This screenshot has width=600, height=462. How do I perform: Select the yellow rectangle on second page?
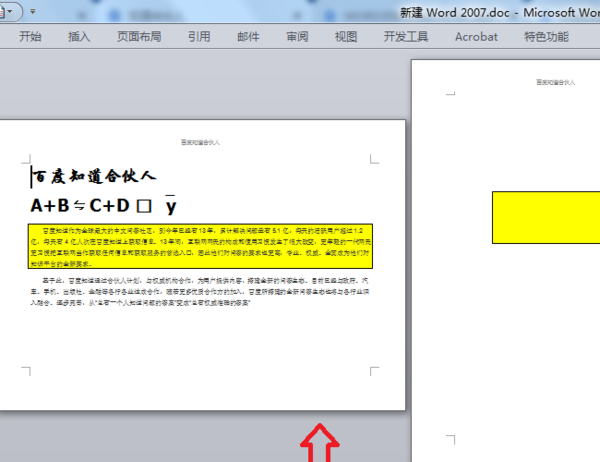tap(546, 217)
